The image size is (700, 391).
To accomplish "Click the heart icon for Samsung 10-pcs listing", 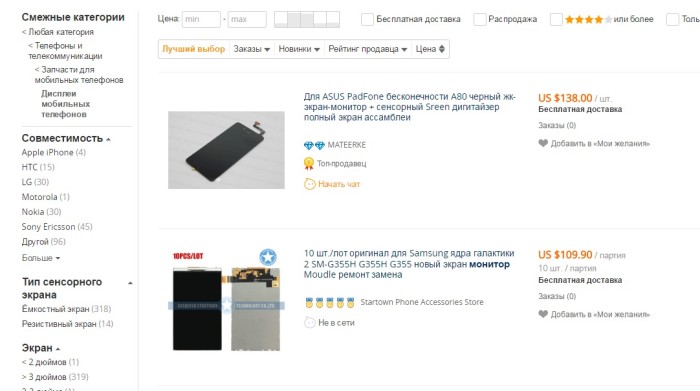I will click(543, 314).
